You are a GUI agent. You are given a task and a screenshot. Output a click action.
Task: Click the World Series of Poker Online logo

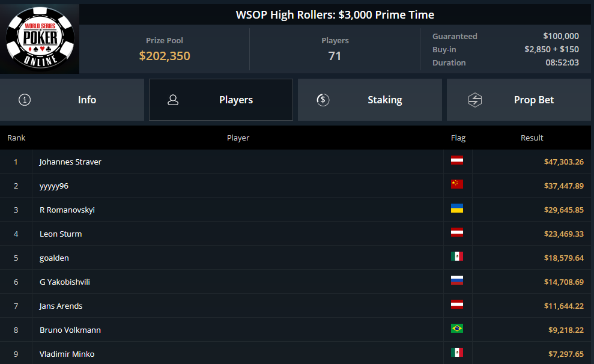40,38
